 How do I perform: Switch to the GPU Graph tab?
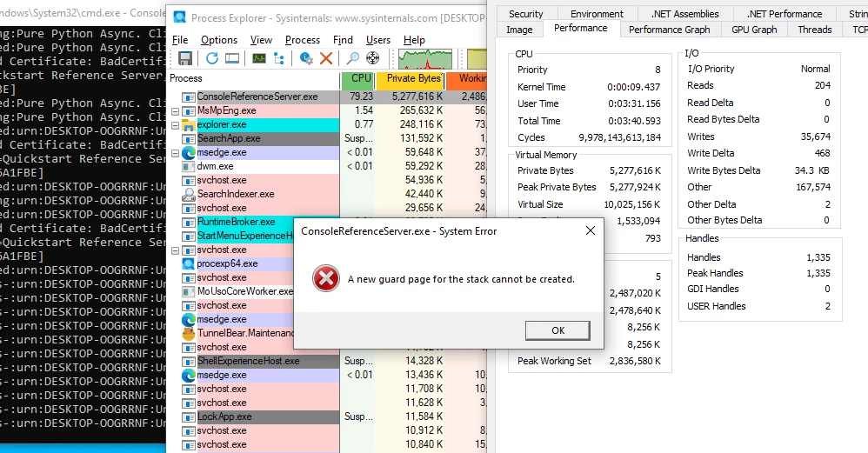754,30
